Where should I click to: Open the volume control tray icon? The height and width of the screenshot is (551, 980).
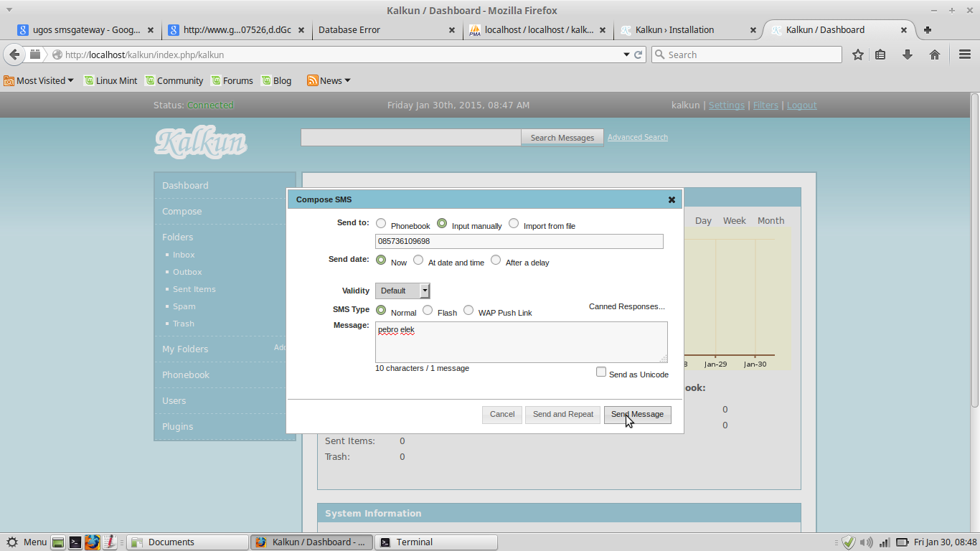[867, 542]
